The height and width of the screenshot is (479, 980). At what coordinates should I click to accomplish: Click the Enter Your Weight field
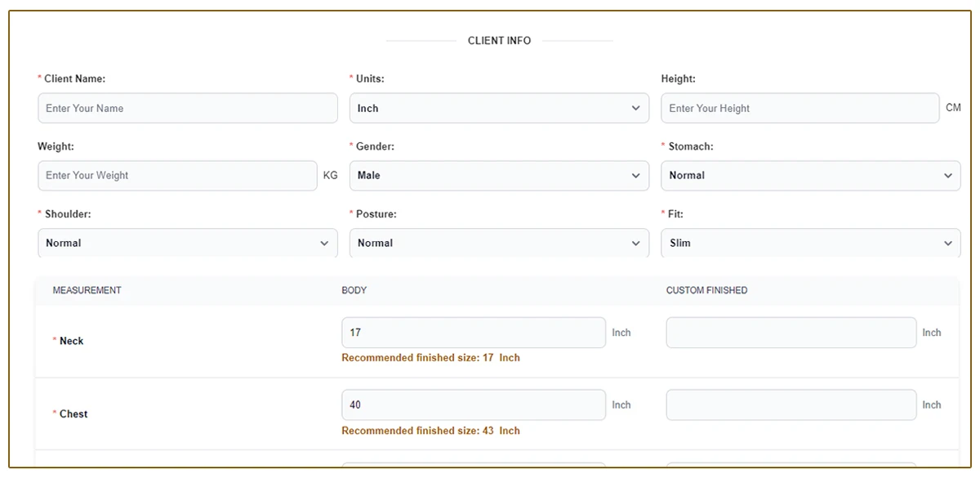pyautogui.click(x=176, y=175)
